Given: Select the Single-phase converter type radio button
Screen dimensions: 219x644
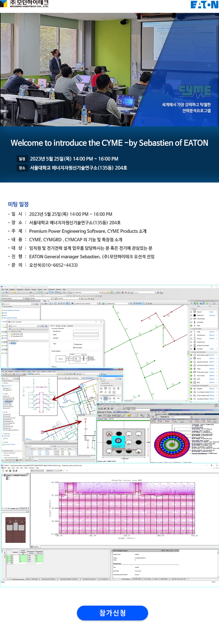Looking at the screenshot, I should click(x=74, y=344).
